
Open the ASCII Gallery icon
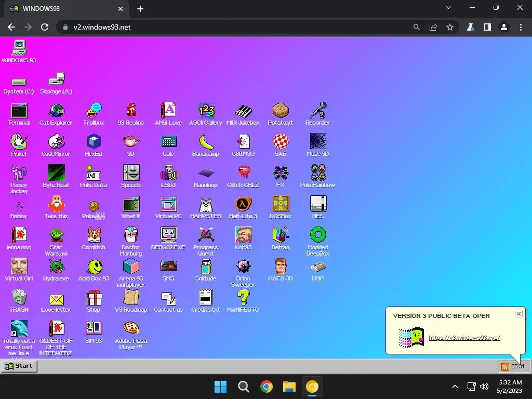point(206,114)
